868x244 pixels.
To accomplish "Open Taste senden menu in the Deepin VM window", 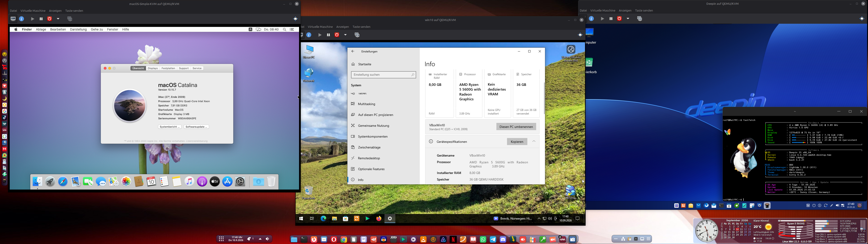I will point(644,11).
